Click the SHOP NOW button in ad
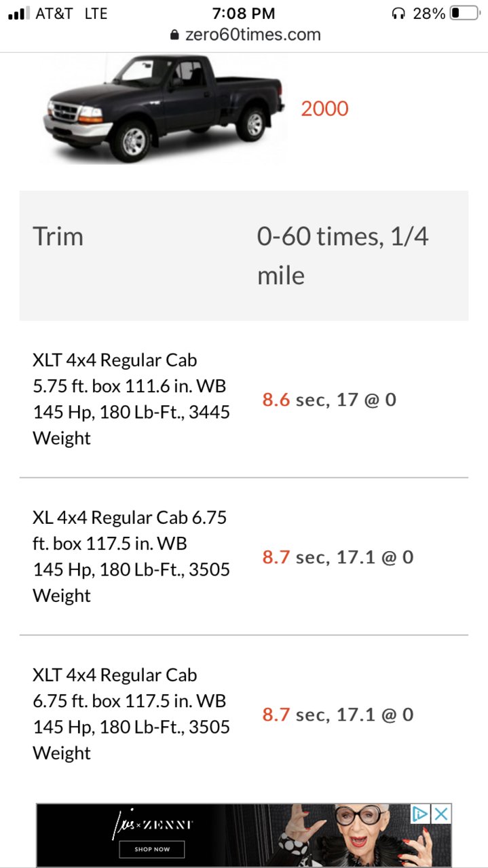The width and height of the screenshot is (488, 868). click(x=152, y=849)
